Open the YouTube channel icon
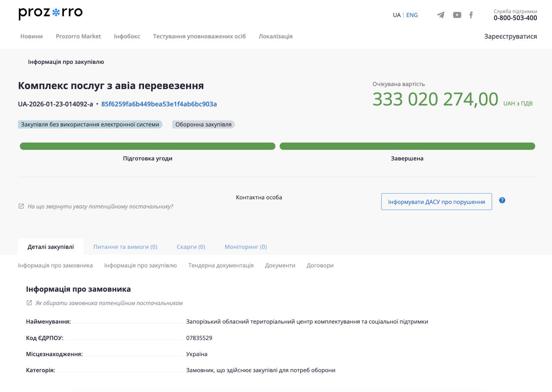This screenshot has height=392, width=552. point(457,15)
